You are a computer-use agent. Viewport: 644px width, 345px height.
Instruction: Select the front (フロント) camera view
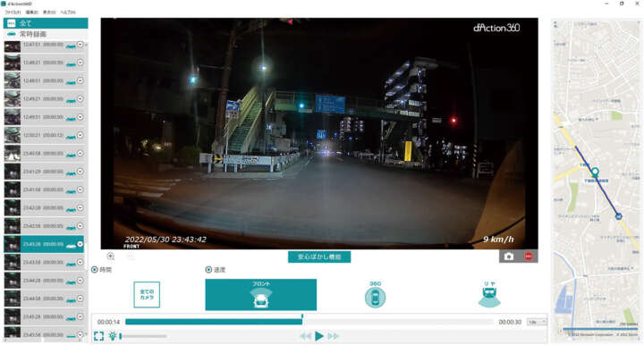261,295
